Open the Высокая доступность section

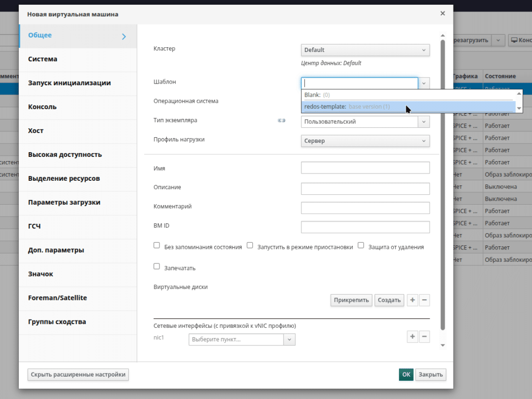click(x=65, y=155)
